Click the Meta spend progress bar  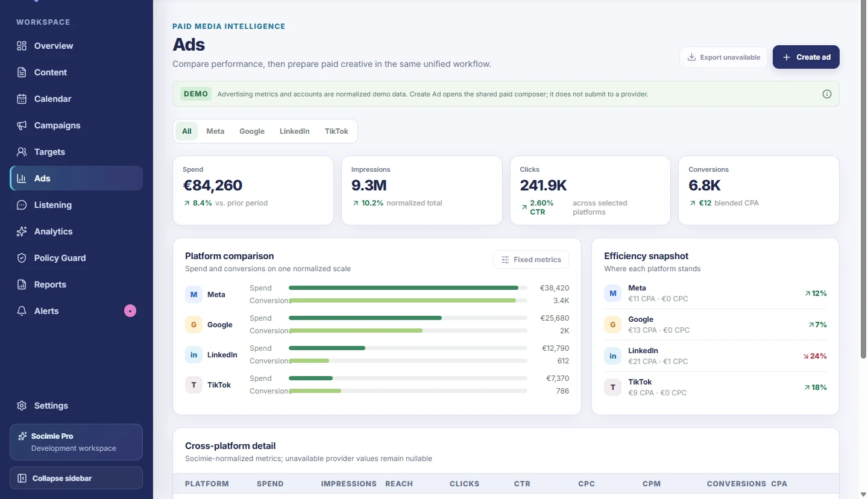[x=408, y=288]
